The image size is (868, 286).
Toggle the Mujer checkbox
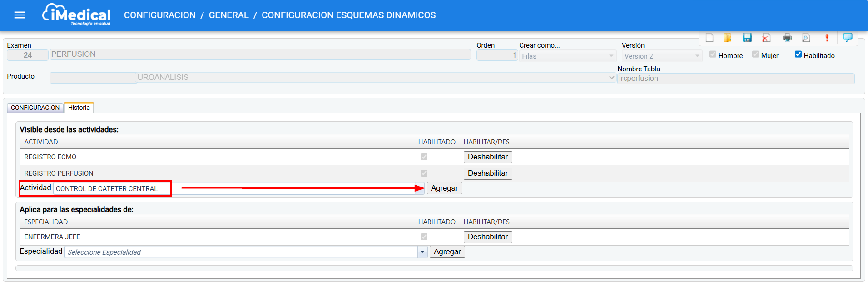tap(755, 54)
